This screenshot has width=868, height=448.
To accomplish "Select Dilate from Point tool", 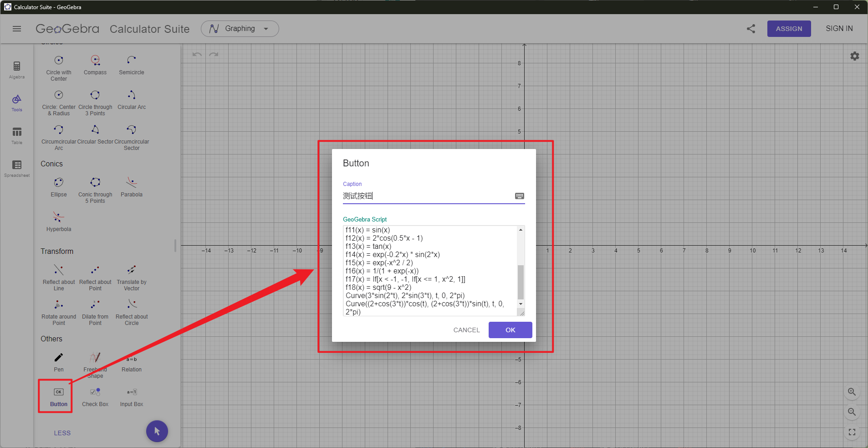I will (x=95, y=312).
